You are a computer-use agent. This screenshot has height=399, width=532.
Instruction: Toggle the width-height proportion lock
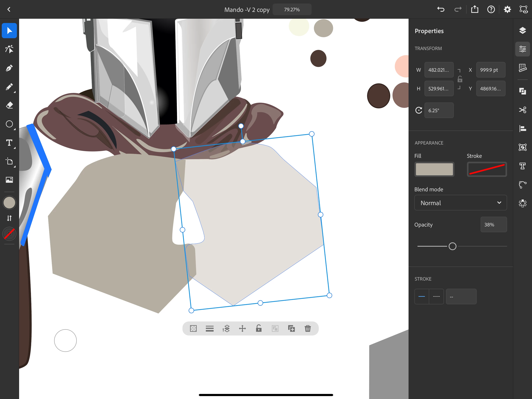click(460, 79)
